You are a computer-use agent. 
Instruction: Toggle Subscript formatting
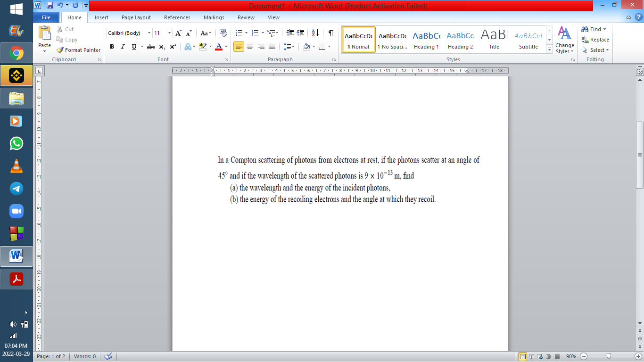(162, 47)
